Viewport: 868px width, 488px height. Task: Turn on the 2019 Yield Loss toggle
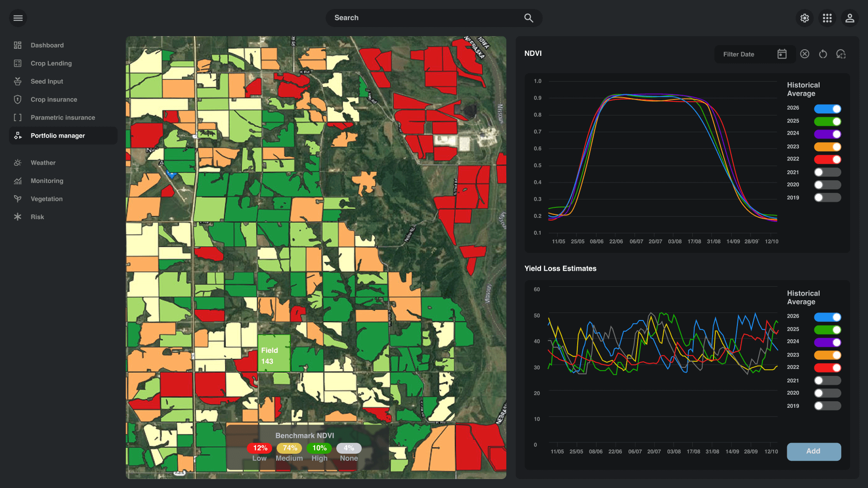pos(828,405)
